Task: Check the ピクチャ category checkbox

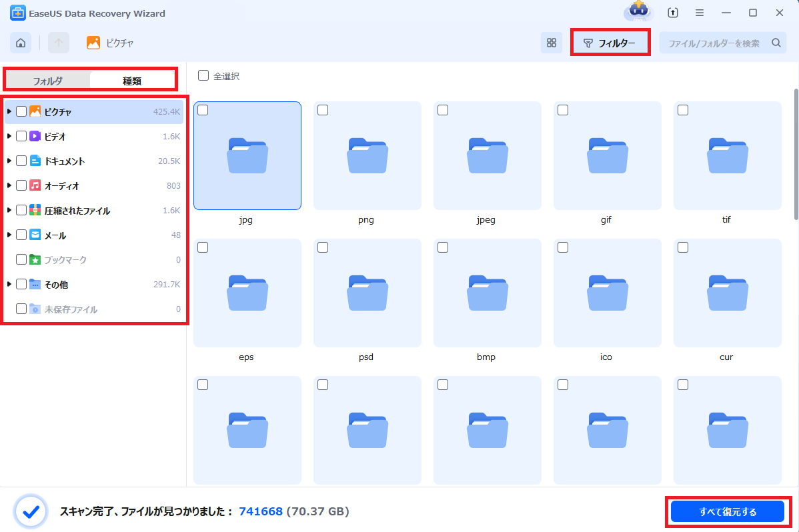Action: (20, 111)
